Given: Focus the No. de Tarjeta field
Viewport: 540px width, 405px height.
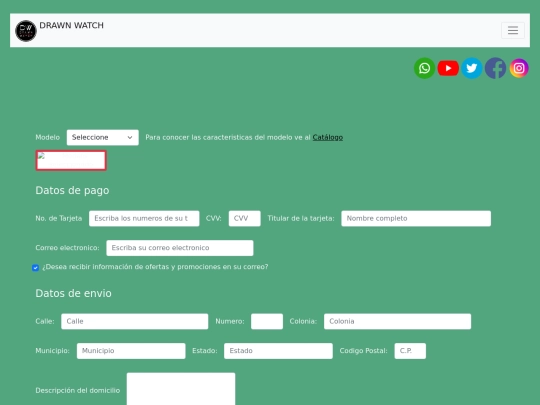Looking at the screenshot, I should tap(144, 218).
